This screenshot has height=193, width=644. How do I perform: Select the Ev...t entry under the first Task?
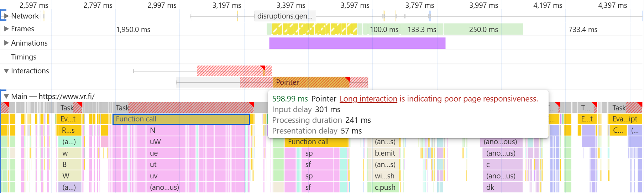(x=69, y=119)
